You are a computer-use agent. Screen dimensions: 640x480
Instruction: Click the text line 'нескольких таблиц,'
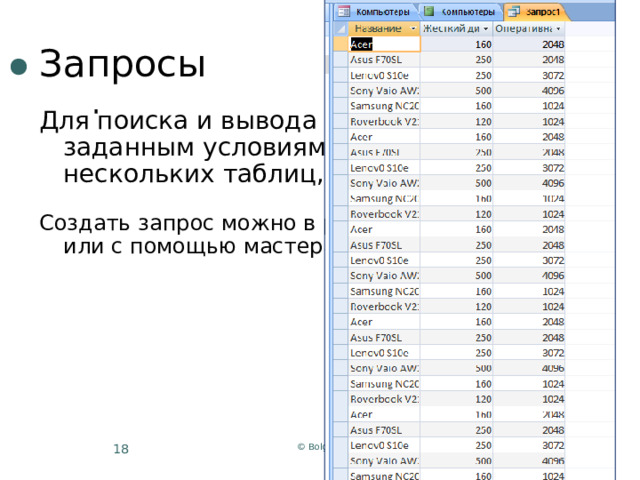(193, 173)
